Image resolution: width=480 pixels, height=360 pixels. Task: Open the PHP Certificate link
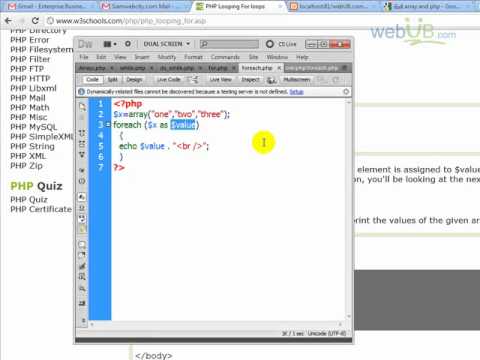[41, 209]
